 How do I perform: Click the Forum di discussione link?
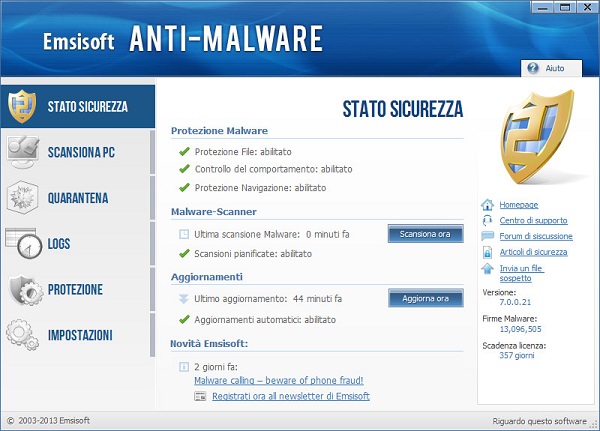tap(536, 236)
